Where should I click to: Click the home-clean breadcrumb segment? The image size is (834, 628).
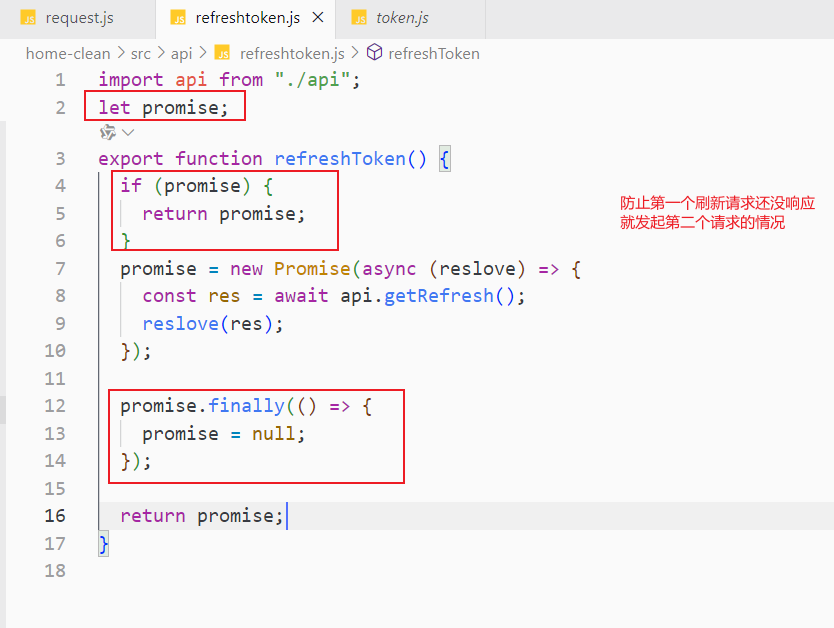[x=68, y=54]
